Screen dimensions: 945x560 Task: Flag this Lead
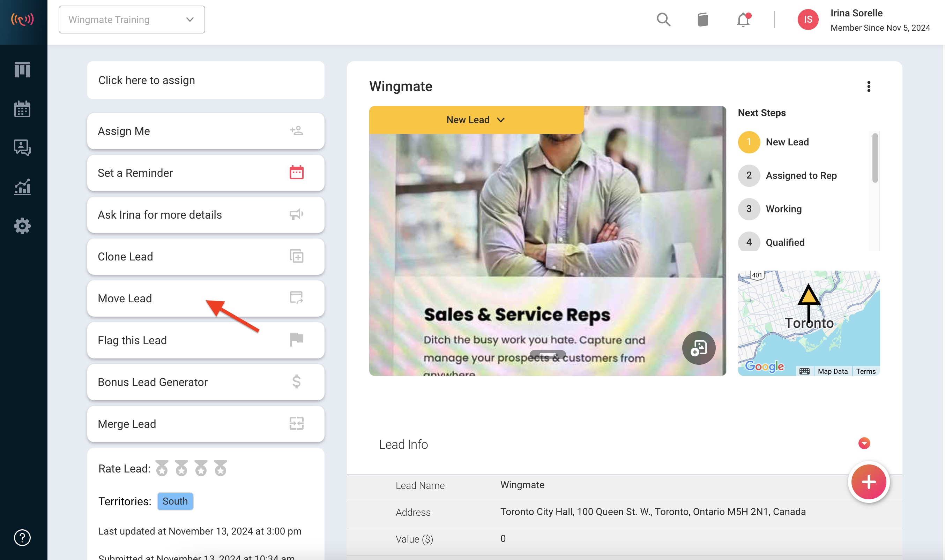pos(206,340)
